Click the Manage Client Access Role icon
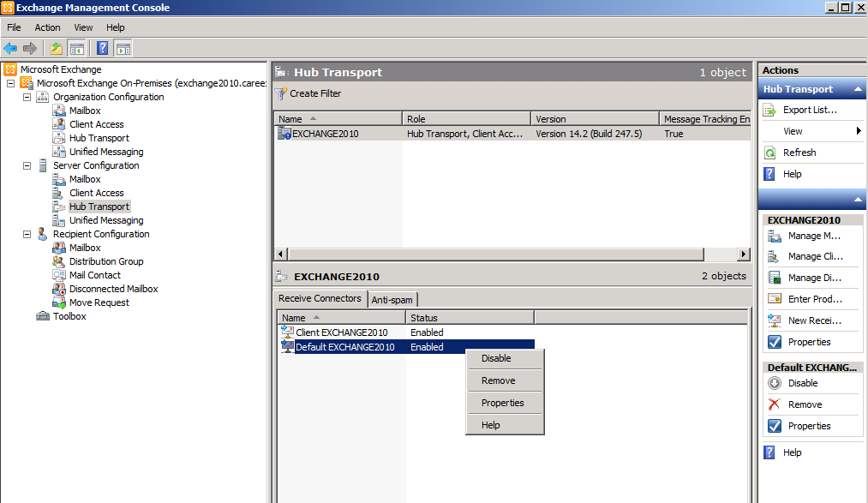This screenshot has height=503, width=868. click(775, 257)
